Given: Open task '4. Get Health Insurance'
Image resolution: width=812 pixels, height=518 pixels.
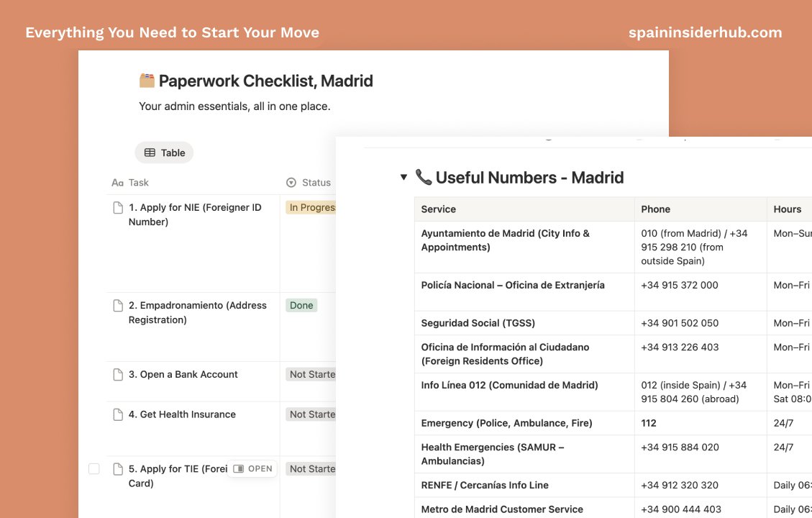Looking at the screenshot, I should pyautogui.click(x=182, y=414).
